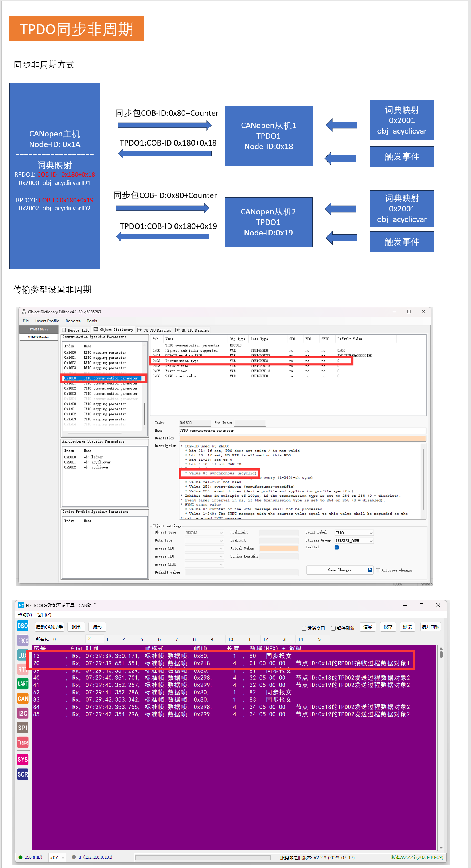Click the orange Denotation field
Screen dimensions: 471x868
(303, 438)
